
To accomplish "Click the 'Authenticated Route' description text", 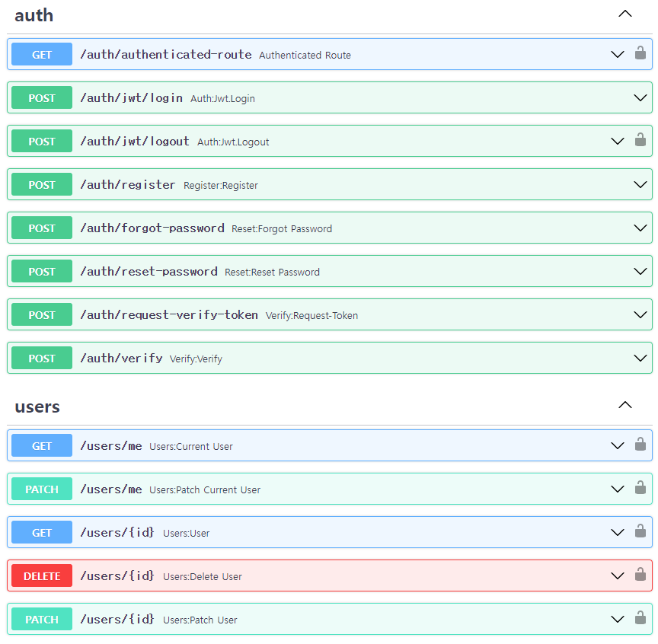I will coord(305,56).
